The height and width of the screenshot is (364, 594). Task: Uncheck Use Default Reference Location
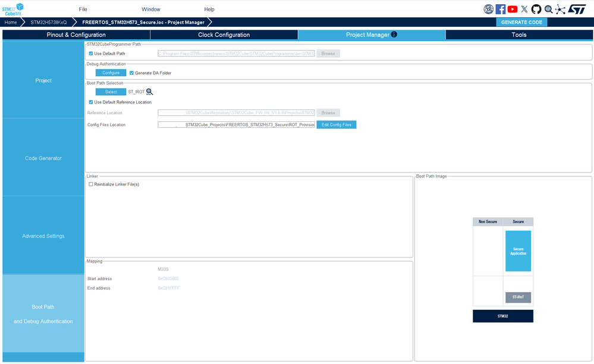(91, 102)
